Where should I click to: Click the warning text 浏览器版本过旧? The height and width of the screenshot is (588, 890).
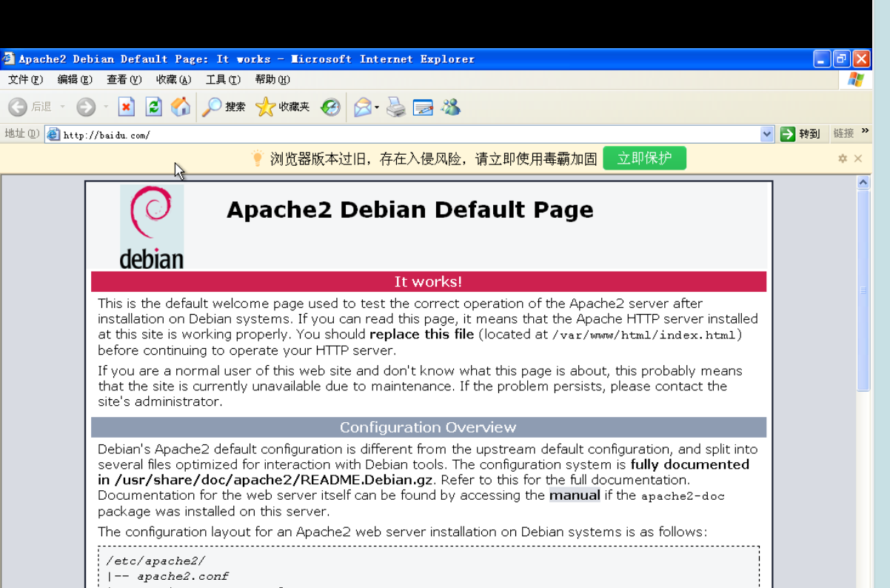point(322,158)
